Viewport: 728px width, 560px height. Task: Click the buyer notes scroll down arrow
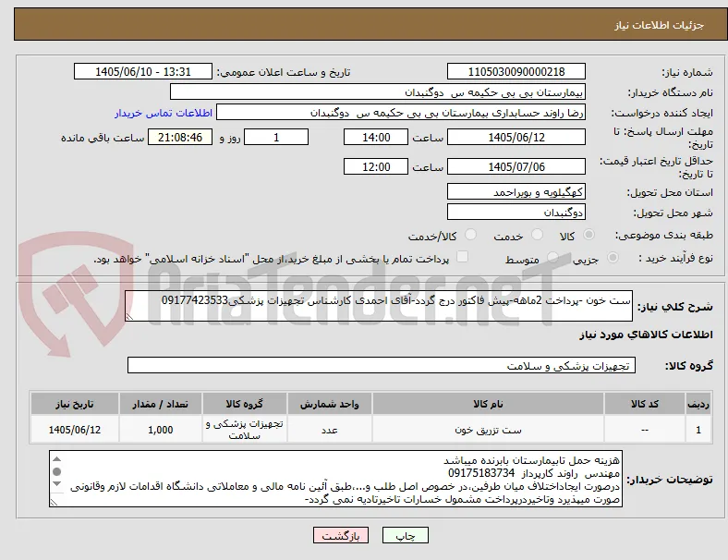(x=56, y=484)
